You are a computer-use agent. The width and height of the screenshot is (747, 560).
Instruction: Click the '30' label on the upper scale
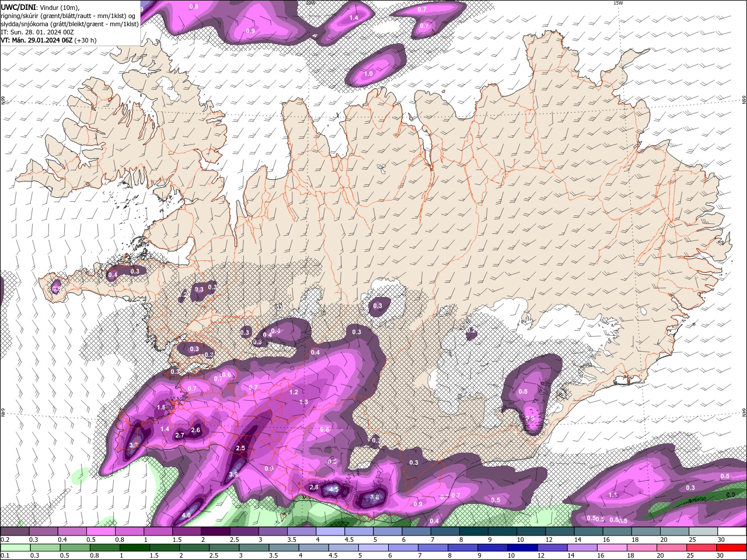pos(721,540)
